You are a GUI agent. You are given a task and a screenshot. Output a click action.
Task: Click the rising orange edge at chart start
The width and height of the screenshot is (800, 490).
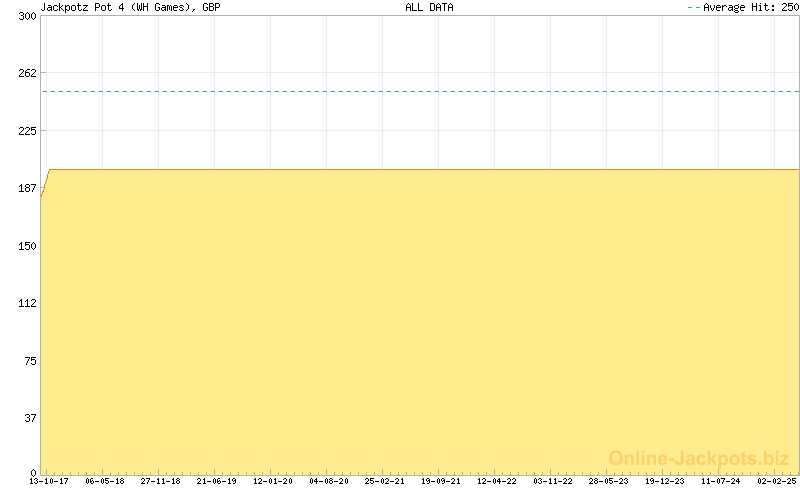[x=45, y=183]
